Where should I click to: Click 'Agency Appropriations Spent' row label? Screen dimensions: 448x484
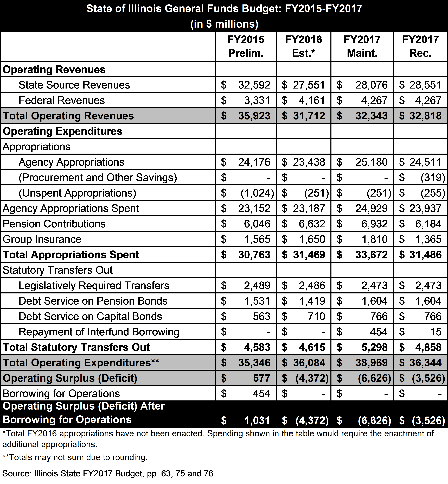(71, 209)
